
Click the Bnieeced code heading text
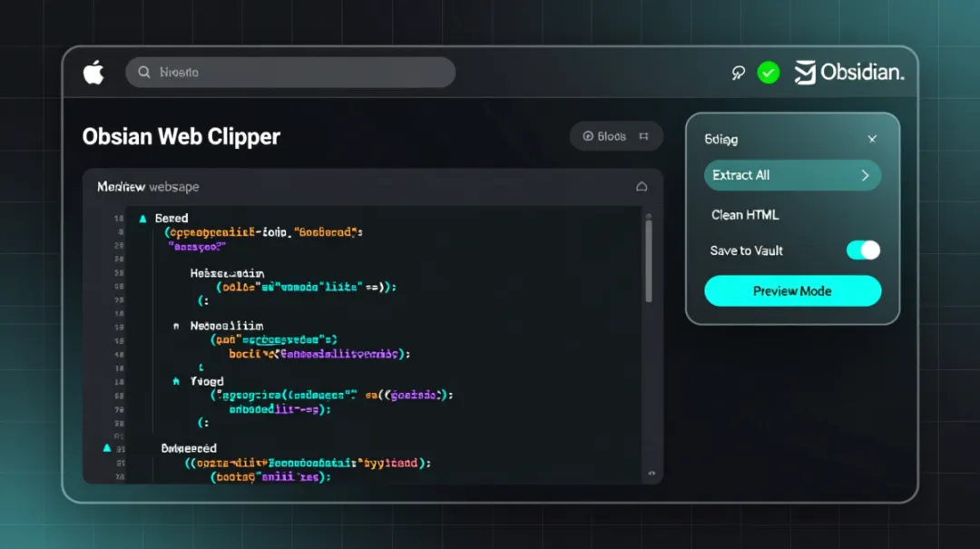click(189, 448)
